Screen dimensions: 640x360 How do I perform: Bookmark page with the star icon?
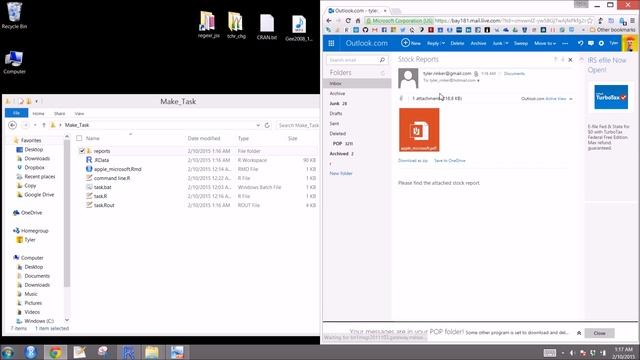pyautogui.click(x=589, y=20)
